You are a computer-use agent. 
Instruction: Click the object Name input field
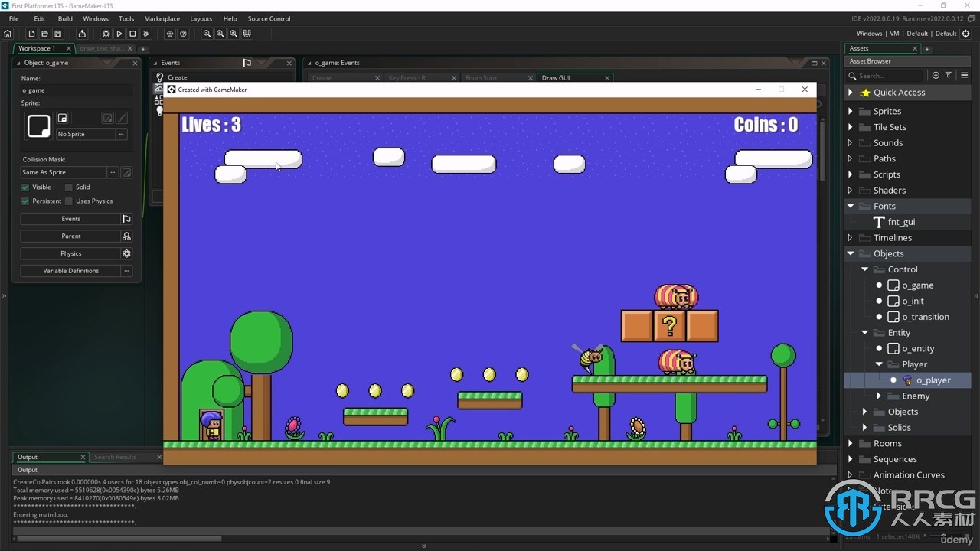coord(77,90)
